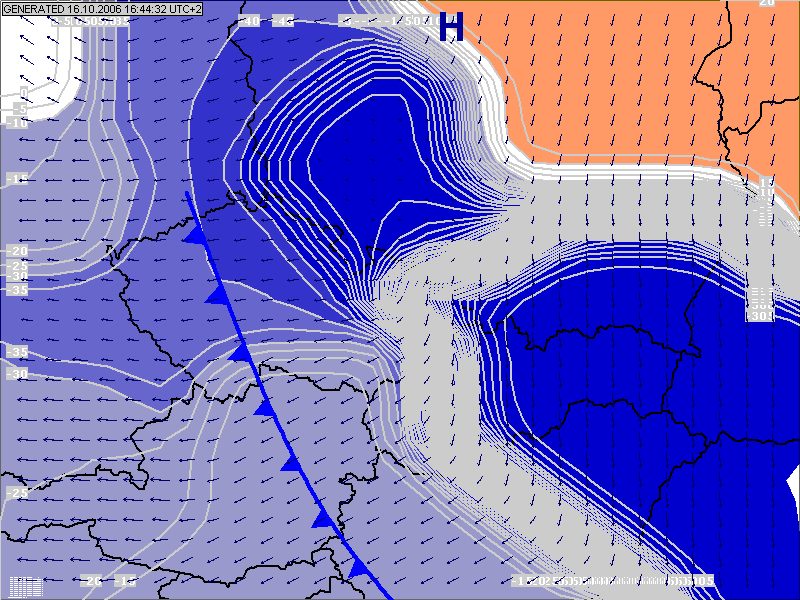Click the -42 contour label at top
The image size is (800, 600).
pos(282,21)
